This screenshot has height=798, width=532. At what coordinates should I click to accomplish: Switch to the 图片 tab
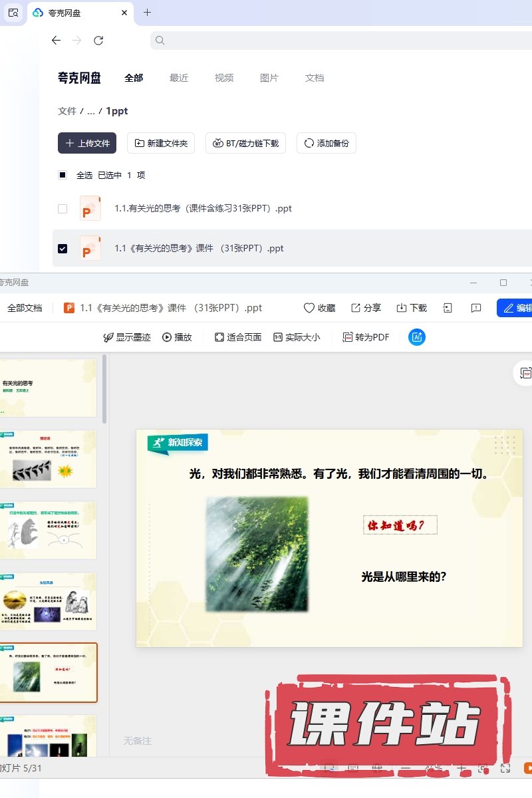[269, 78]
